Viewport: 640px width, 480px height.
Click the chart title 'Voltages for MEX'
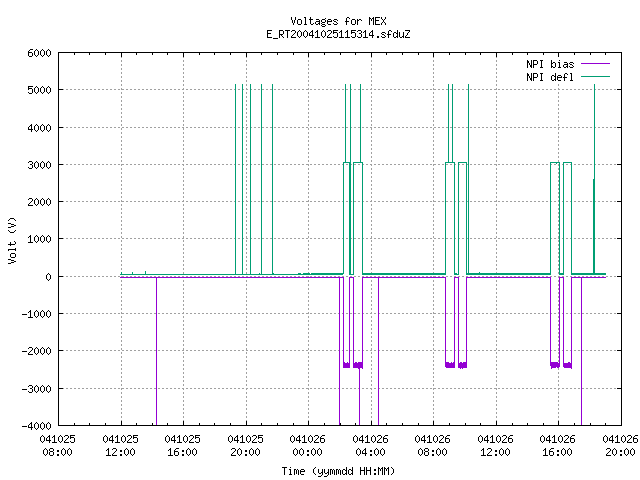pos(338,21)
